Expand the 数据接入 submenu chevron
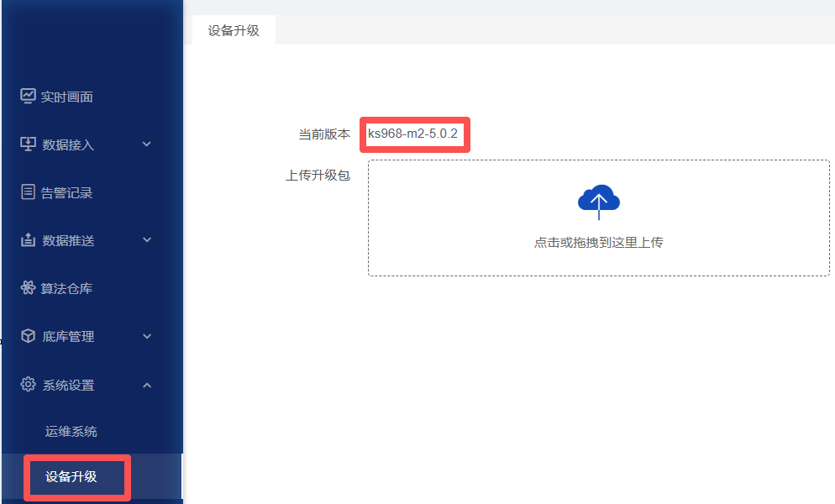The image size is (835, 504). pyautogui.click(x=147, y=144)
